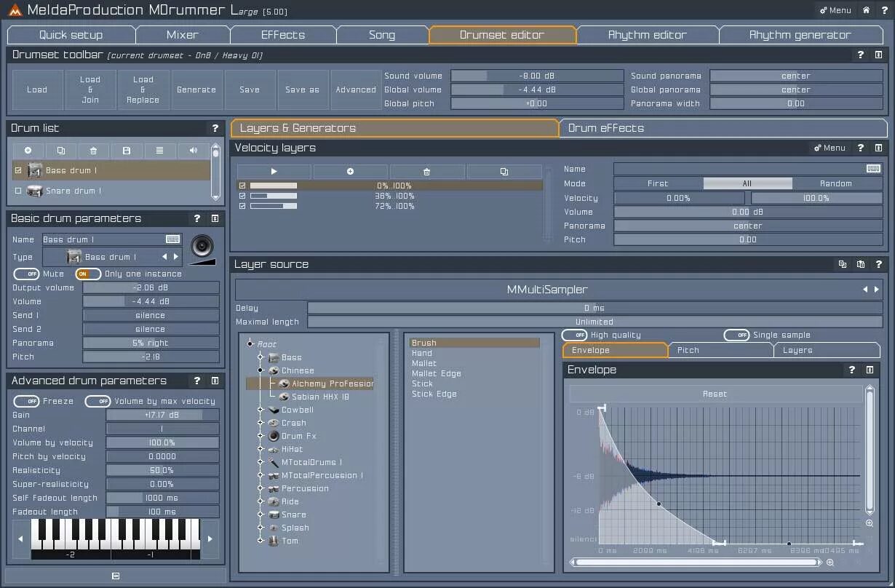
Task: Zoom envelope vertically with magnifier icon
Action: point(870,523)
